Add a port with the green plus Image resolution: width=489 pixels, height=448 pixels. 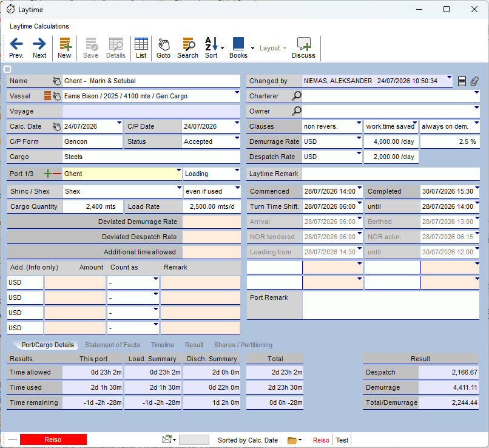point(48,174)
